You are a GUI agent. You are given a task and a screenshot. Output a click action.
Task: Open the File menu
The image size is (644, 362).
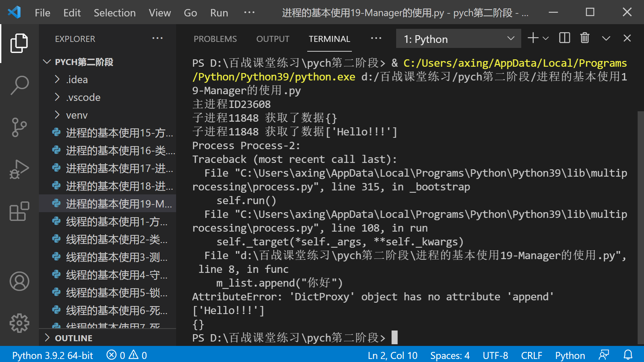(42, 13)
